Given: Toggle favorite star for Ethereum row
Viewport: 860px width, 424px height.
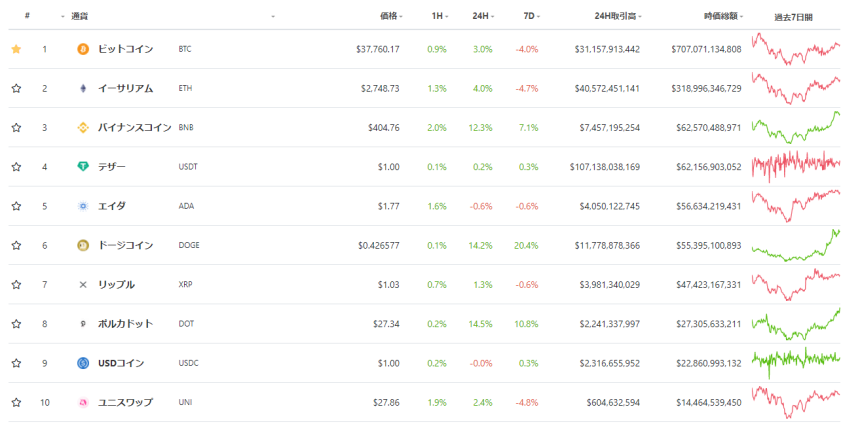Looking at the screenshot, I should pos(16,88).
